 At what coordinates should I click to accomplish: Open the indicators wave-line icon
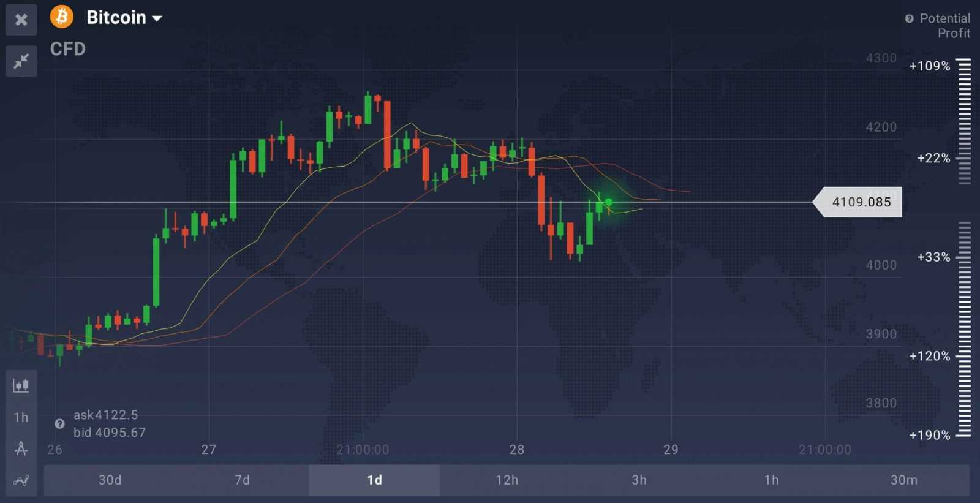click(x=21, y=480)
